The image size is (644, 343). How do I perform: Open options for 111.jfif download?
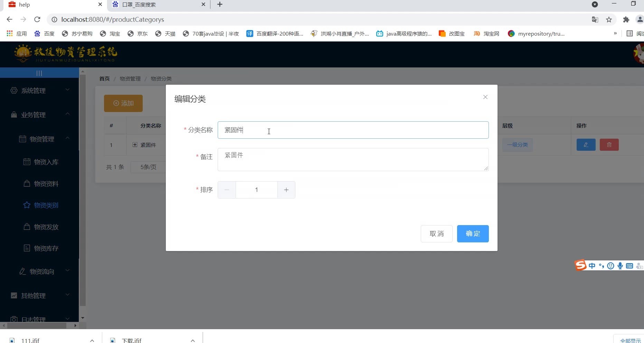coord(92,340)
